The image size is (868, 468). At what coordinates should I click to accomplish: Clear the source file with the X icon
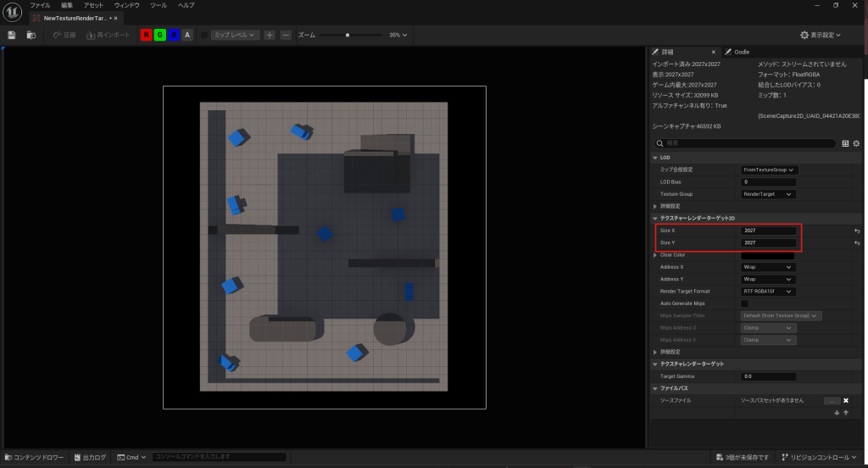tap(845, 400)
